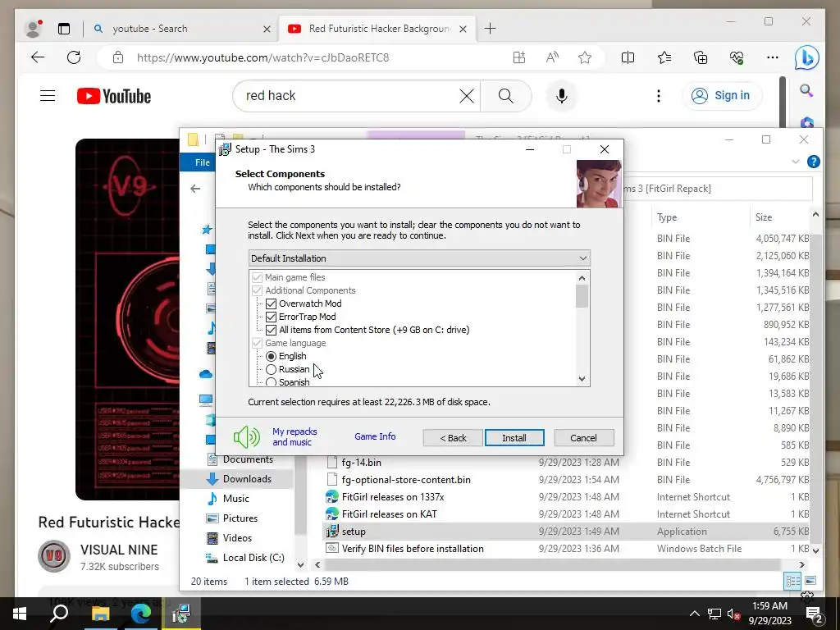This screenshot has width=840, height=630.
Task: Open taskbar search
Action: tap(59, 614)
